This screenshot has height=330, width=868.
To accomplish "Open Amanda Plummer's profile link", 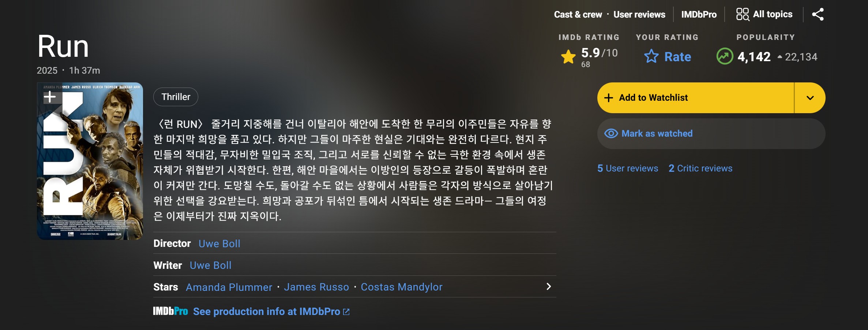I will click(229, 287).
